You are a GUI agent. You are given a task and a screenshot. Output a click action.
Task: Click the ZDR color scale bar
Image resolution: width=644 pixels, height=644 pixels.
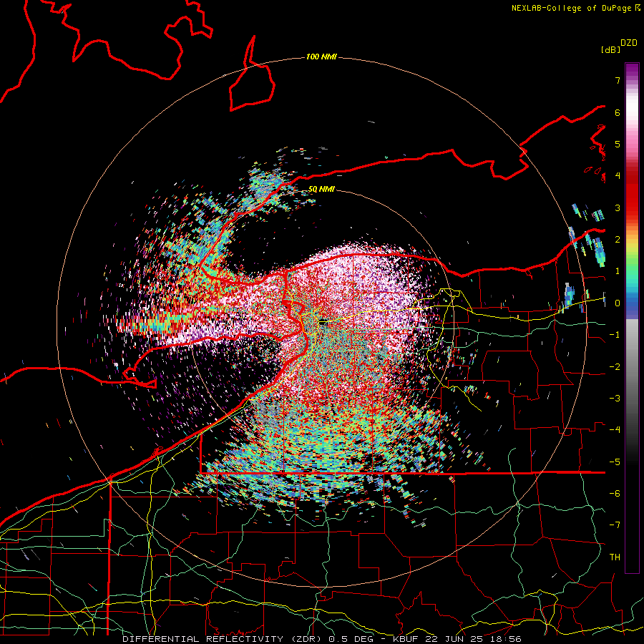pyautogui.click(x=632, y=318)
